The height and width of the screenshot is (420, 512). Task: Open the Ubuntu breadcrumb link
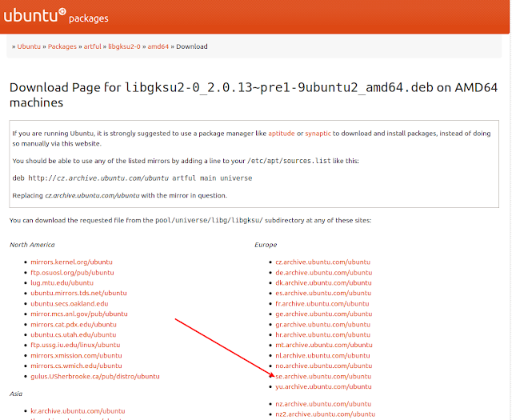click(x=29, y=46)
